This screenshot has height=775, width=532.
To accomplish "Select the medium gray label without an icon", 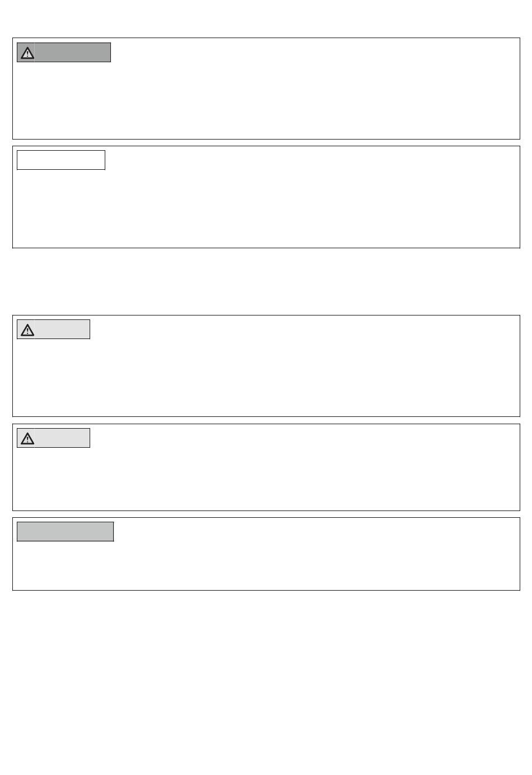I will tap(66, 532).
